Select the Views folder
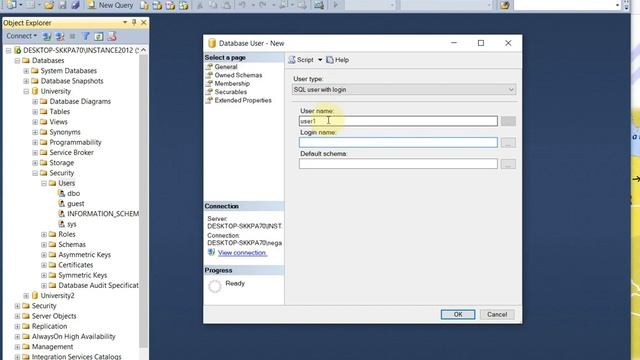This screenshot has height=360, width=640. click(58, 122)
